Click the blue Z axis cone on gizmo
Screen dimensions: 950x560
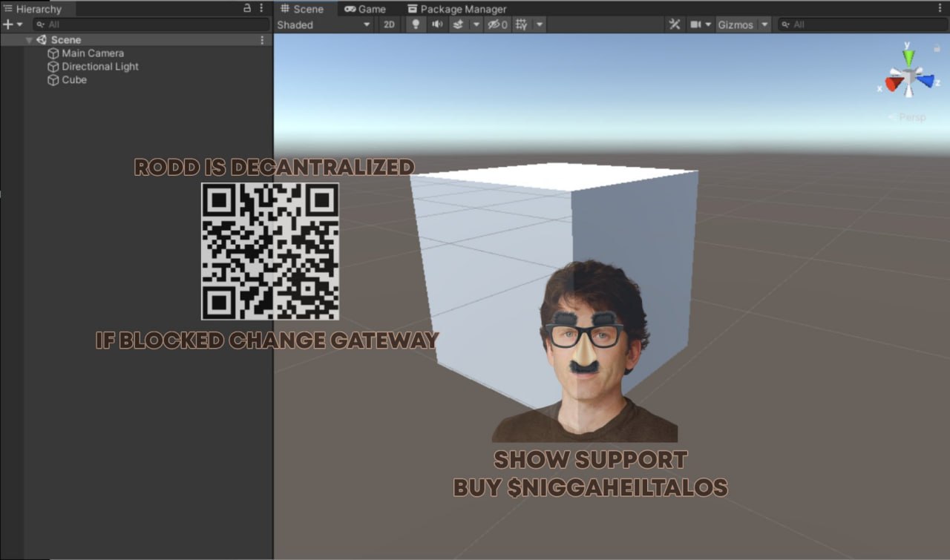[925, 80]
